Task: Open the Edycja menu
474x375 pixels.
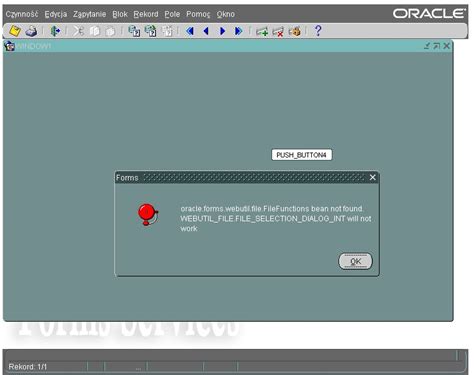Action: pyautogui.click(x=56, y=14)
